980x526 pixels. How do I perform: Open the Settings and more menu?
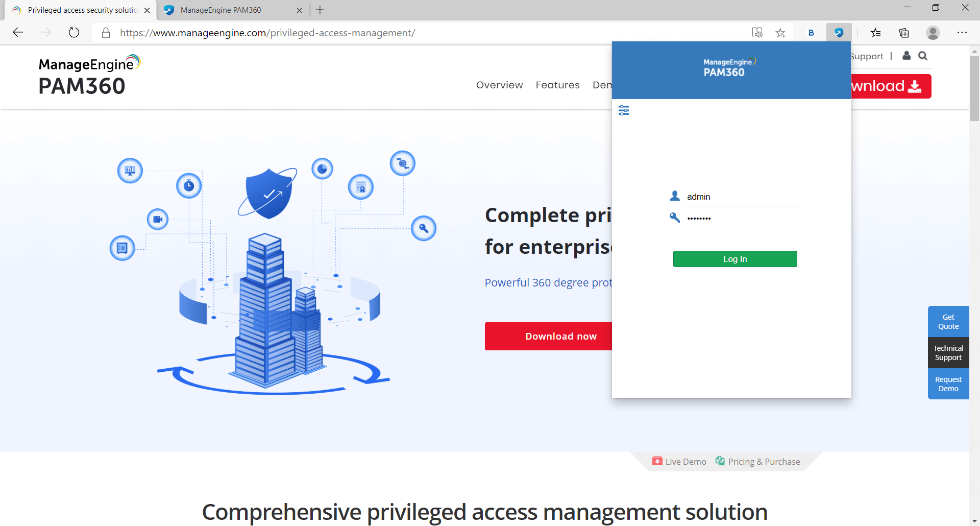click(x=963, y=33)
